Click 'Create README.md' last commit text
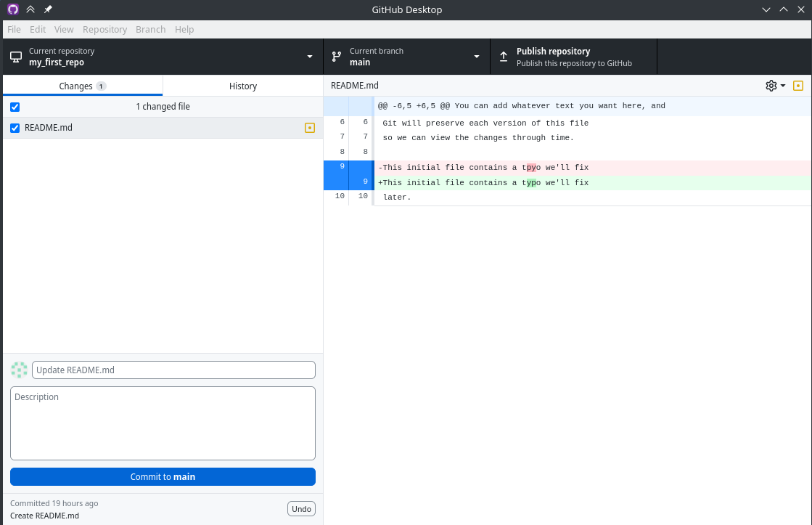Viewport: 812px width, 525px height. click(x=44, y=516)
